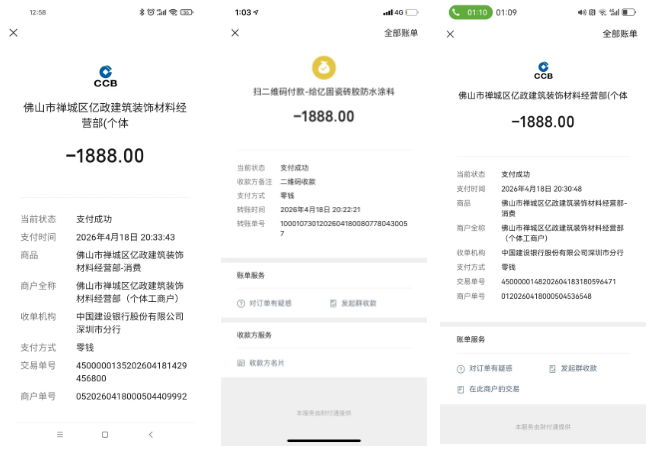This screenshot has height=453, width=656.
Task: Select the 扫二维码付款 title text
Action: (324, 92)
